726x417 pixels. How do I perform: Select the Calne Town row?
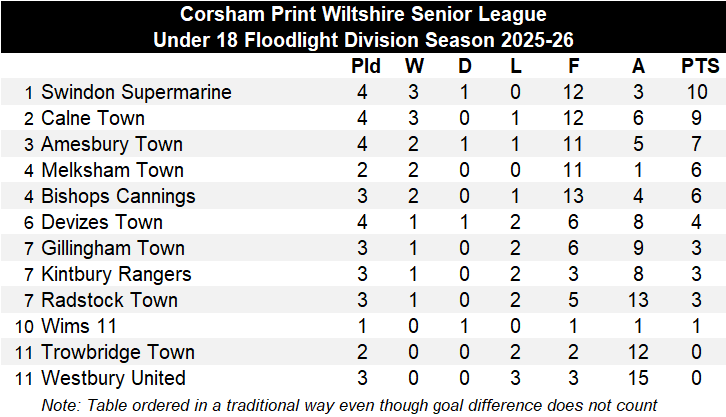click(363, 118)
